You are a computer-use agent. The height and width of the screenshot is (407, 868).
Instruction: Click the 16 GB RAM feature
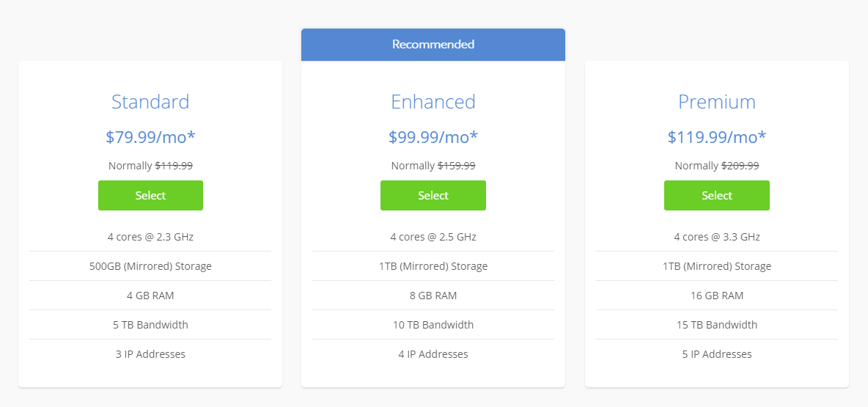pyautogui.click(x=716, y=296)
